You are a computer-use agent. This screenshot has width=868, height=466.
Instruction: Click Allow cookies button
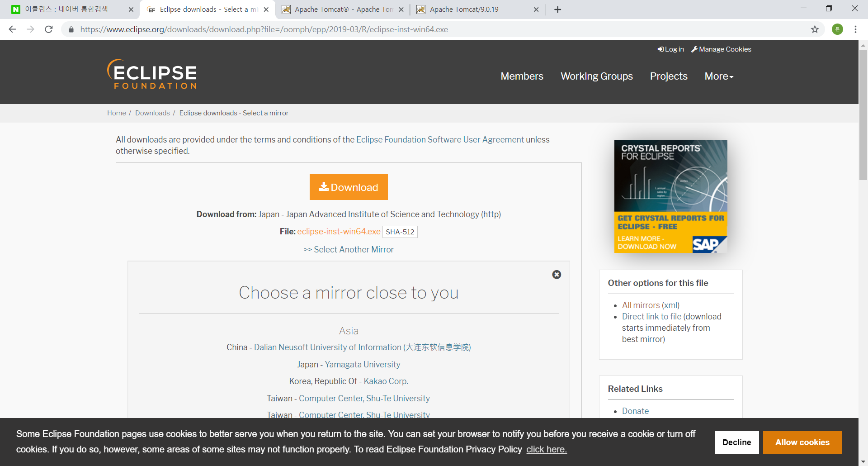click(802, 442)
